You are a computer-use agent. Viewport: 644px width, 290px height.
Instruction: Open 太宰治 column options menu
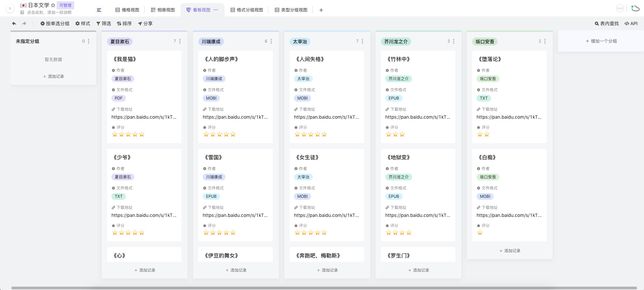(x=362, y=41)
